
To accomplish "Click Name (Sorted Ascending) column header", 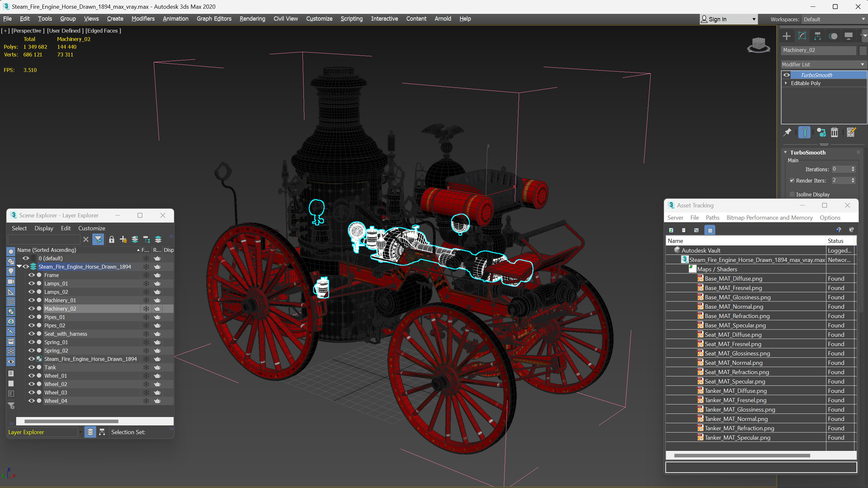I will (78, 250).
